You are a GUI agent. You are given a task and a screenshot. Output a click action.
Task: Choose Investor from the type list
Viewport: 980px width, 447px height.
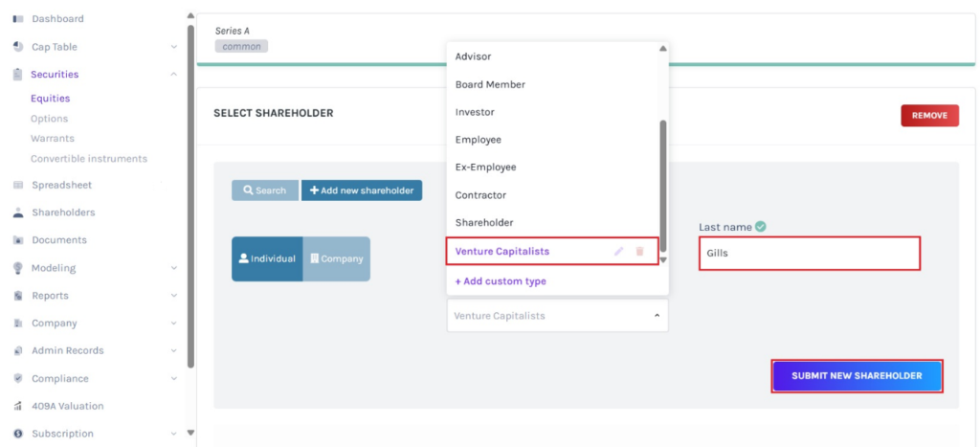click(475, 112)
